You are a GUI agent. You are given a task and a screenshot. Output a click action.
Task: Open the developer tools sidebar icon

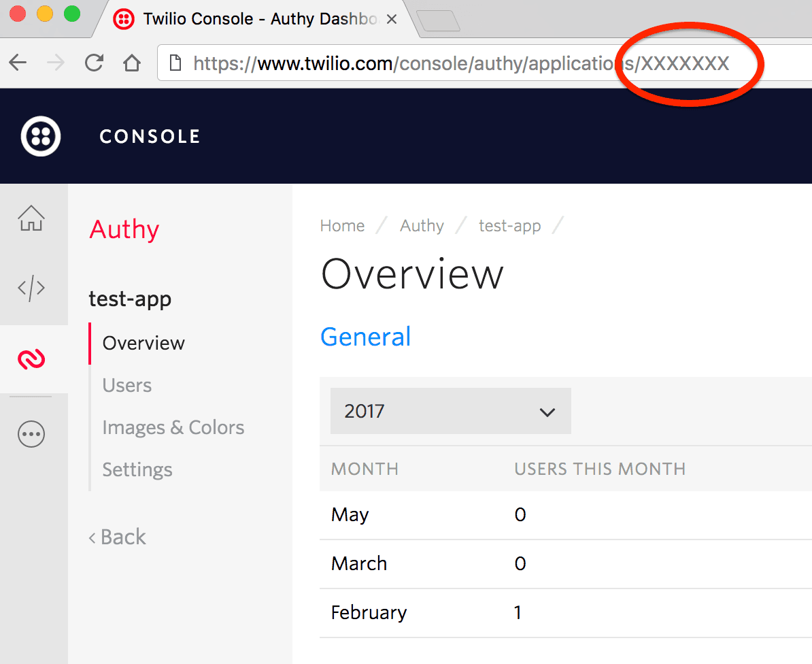[x=31, y=287]
